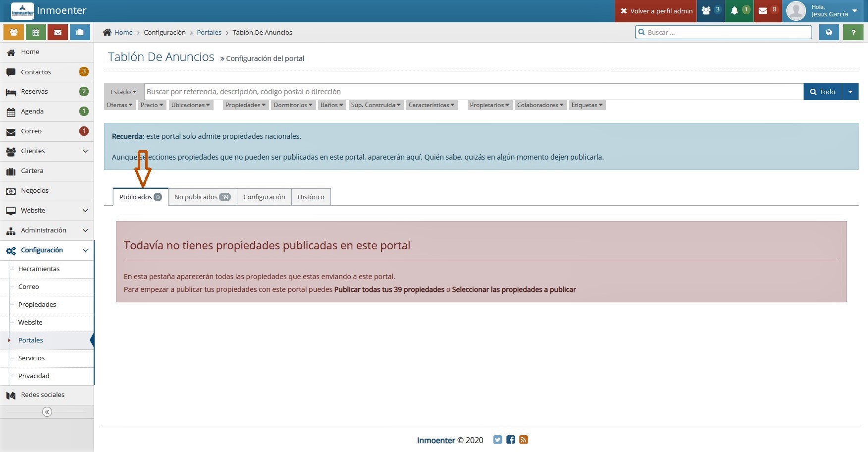868x452 pixels.
Task: Open the Dormitorios filter dropdown
Action: pyautogui.click(x=293, y=105)
